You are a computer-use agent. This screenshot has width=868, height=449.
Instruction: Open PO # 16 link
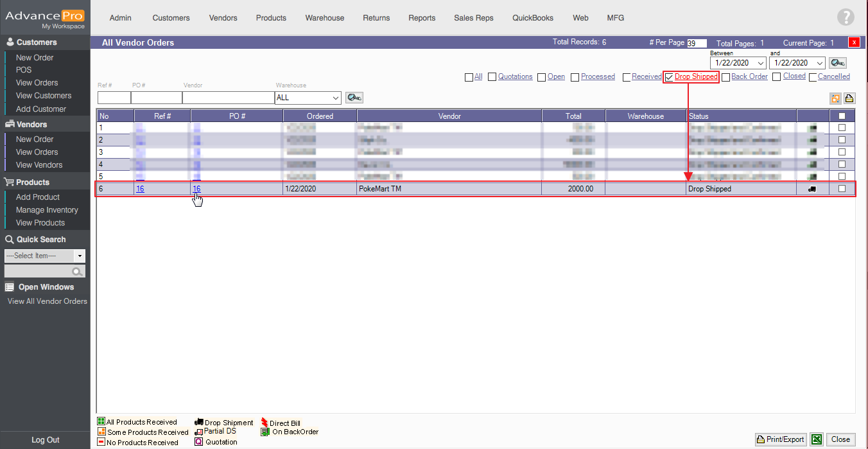(x=196, y=189)
